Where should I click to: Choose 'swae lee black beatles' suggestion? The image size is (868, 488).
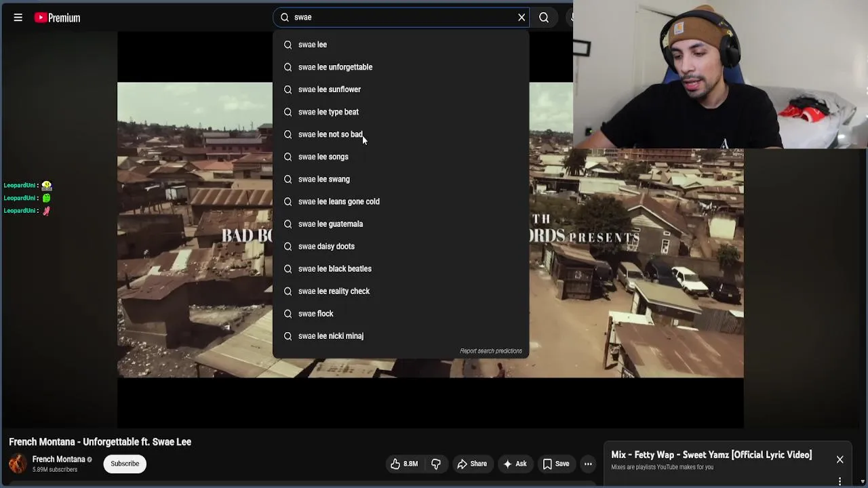(401, 268)
